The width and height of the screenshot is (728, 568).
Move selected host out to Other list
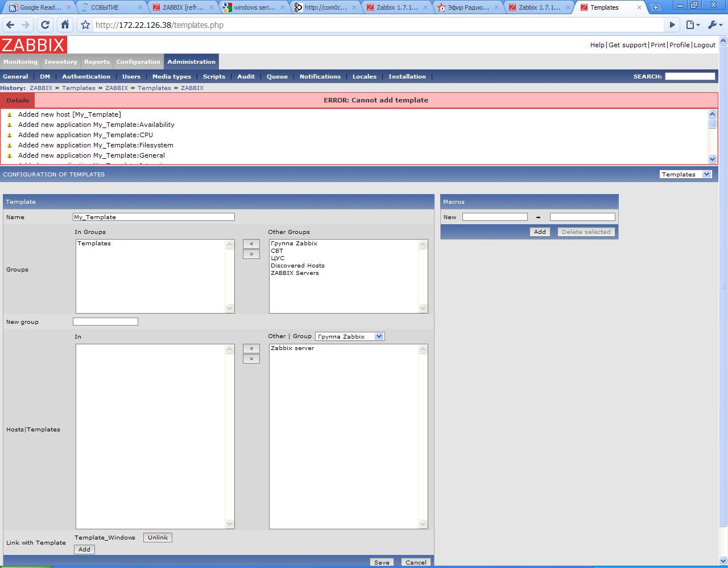click(x=251, y=359)
